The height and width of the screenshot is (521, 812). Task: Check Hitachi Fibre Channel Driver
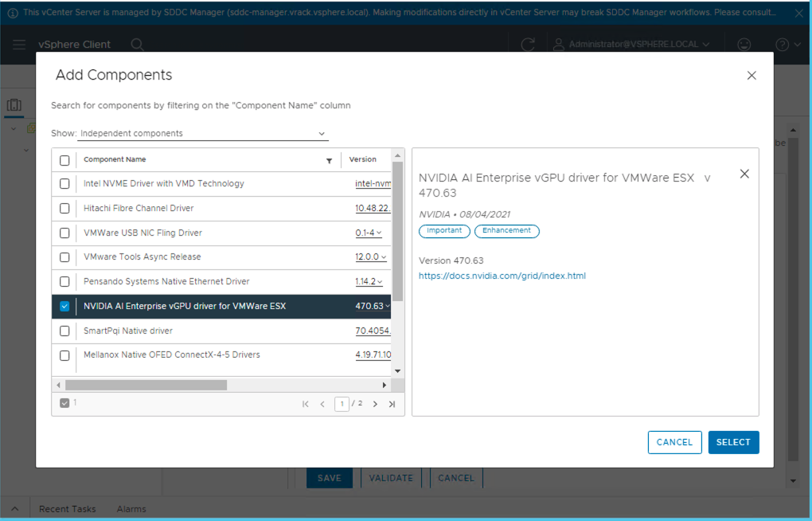click(64, 209)
